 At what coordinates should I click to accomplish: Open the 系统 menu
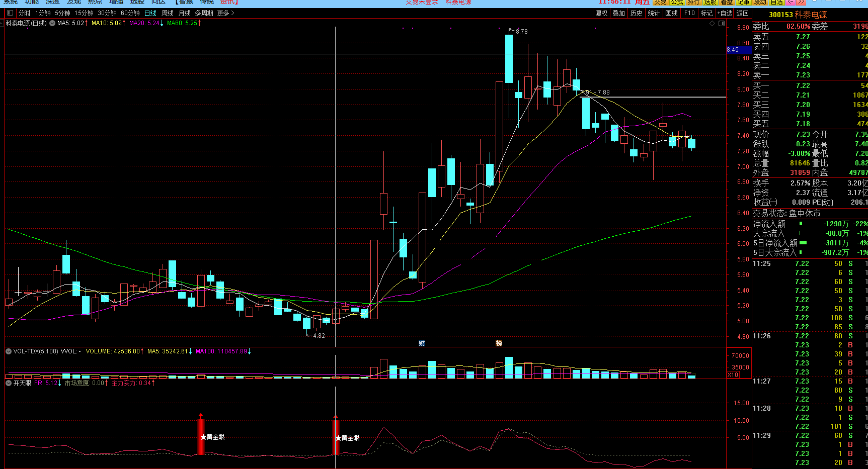point(11,3)
